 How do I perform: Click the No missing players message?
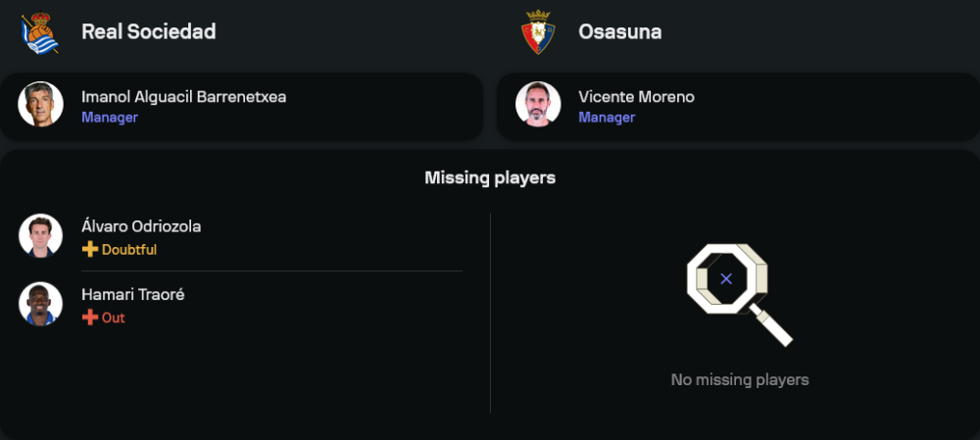(x=739, y=379)
